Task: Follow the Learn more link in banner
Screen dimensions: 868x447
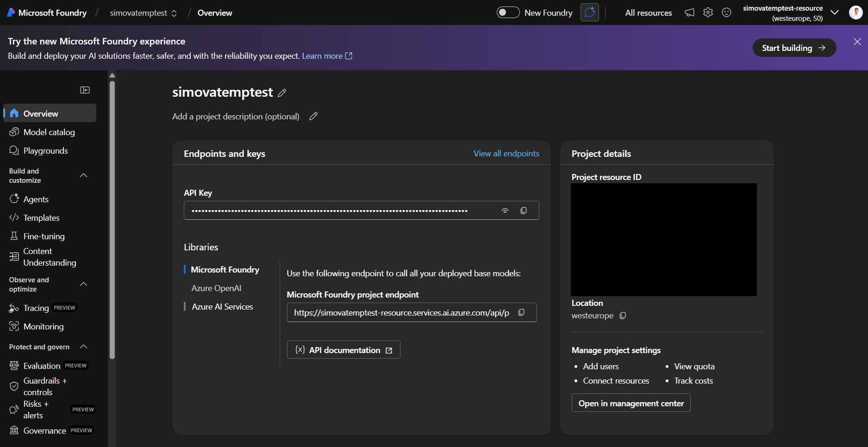Action: [327, 56]
